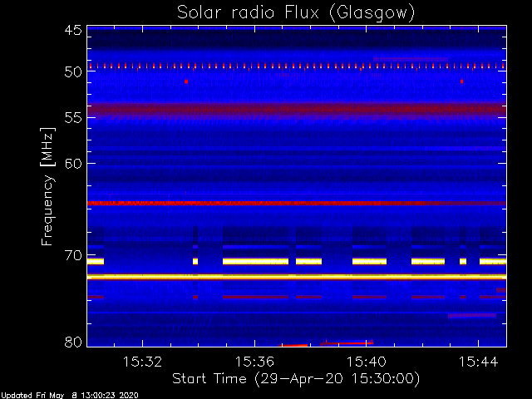Click the 70 frequency tick label
Screen dimensions: 532x399
pos(73,255)
